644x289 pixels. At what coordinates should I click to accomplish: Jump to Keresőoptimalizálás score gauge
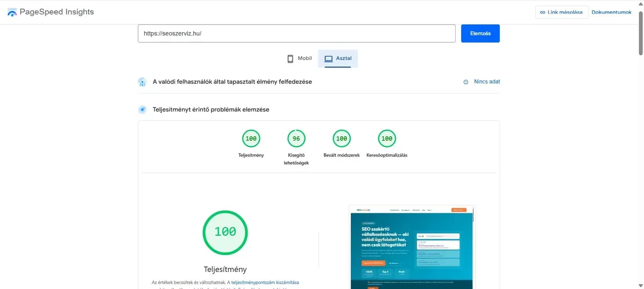coord(386,138)
